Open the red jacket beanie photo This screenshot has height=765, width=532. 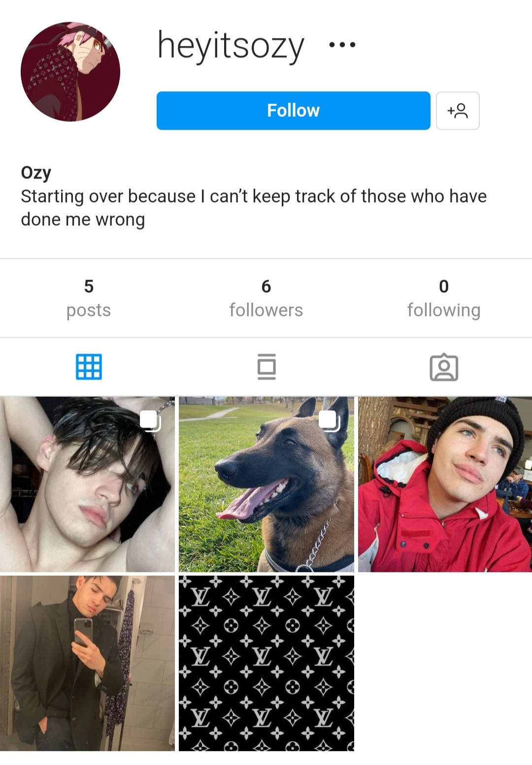pos(445,484)
